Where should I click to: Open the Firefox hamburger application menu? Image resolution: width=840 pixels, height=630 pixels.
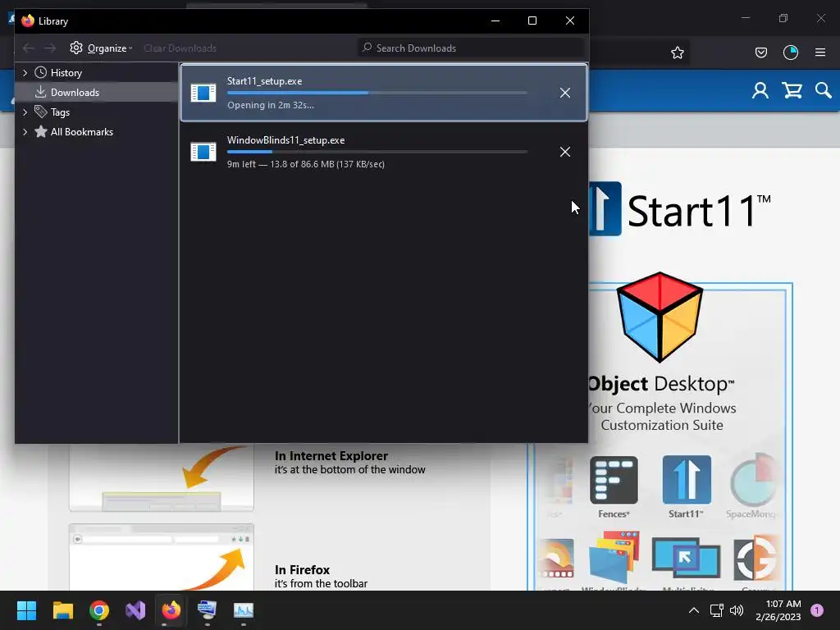click(819, 52)
